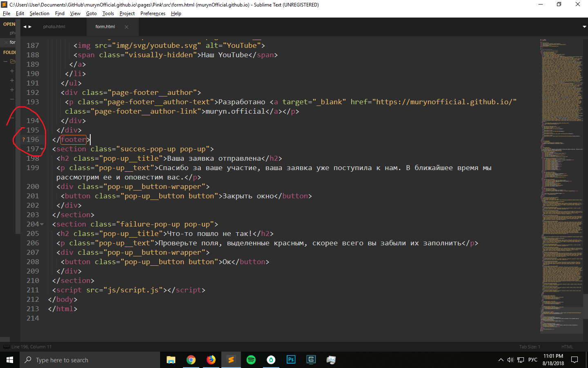Collapse the top-level folder beside the folder icon
The width and height of the screenshot is (588, 368).
pos(6,62)
